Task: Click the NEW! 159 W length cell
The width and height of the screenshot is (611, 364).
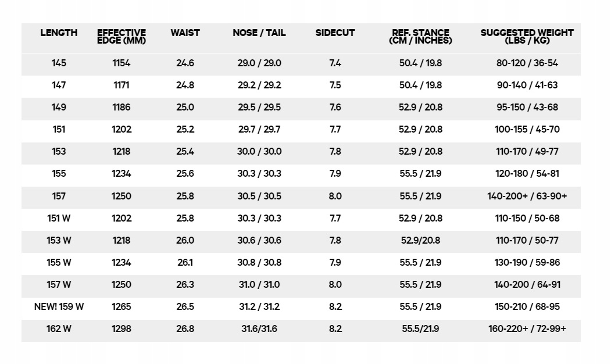Action: pos(59,306)
